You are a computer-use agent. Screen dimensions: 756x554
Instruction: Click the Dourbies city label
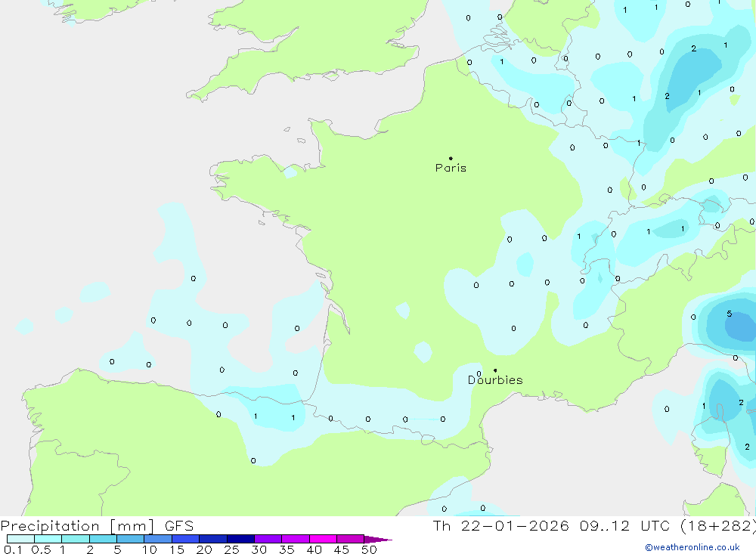tap(495, 380)
